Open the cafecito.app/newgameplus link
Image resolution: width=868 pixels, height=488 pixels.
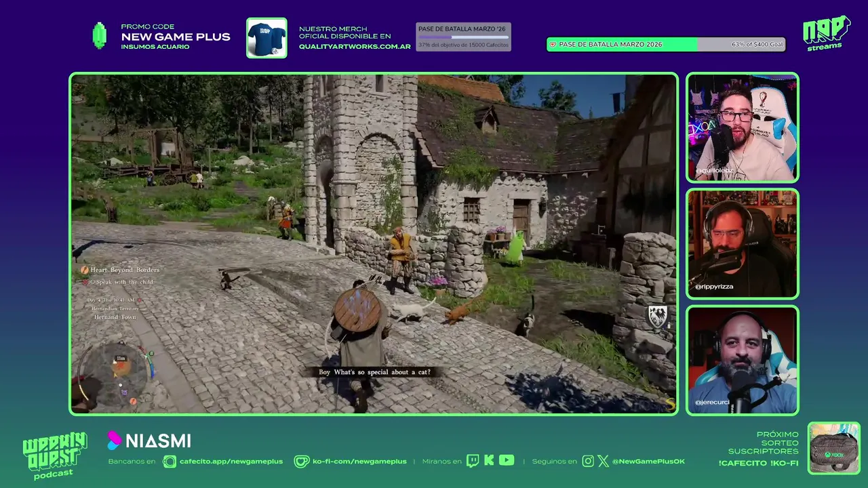tap(231, 462)
